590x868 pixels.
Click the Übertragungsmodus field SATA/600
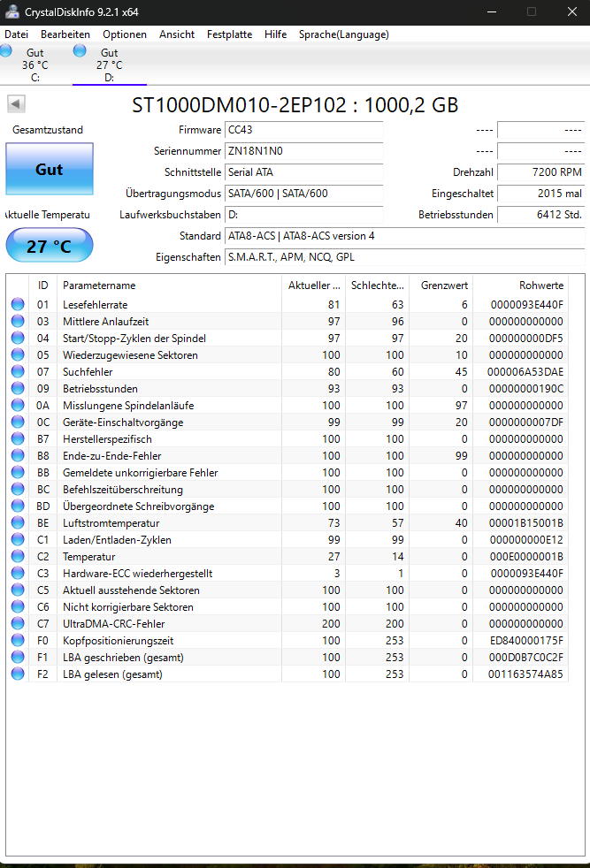coord(303,194)
